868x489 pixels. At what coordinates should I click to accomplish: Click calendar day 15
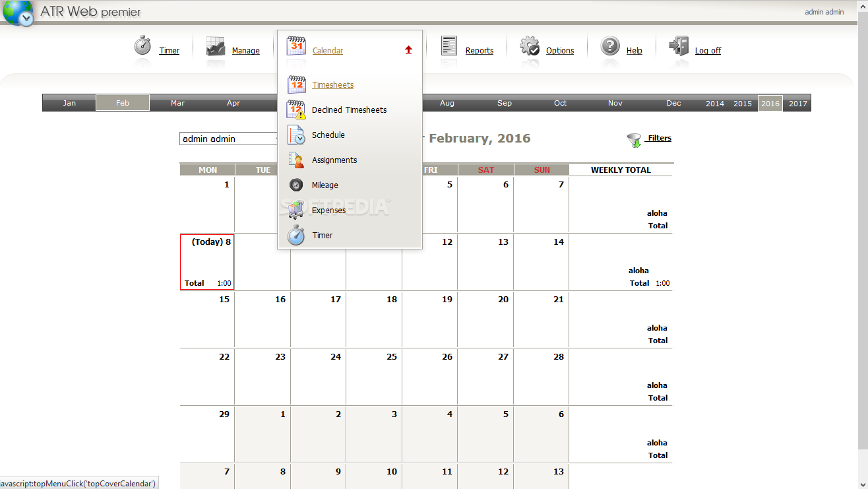pyautogui.click(x=207, y=319)
